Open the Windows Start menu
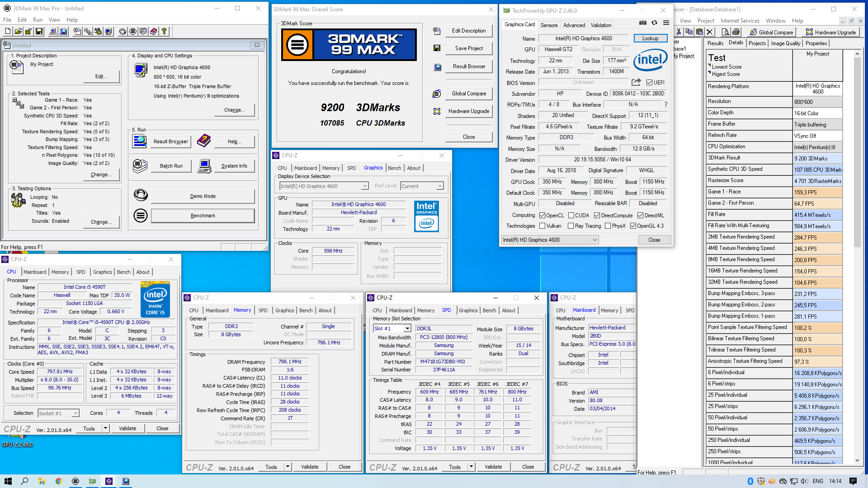Image resolution: width=868 pixels, height=488 pixels. click(x=8, y=481)
